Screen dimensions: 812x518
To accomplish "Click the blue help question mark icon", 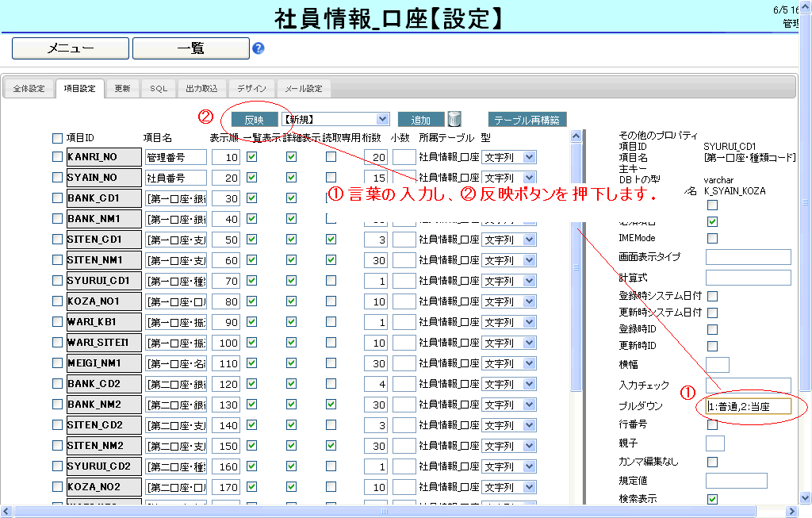I will [x=258, y=48].
